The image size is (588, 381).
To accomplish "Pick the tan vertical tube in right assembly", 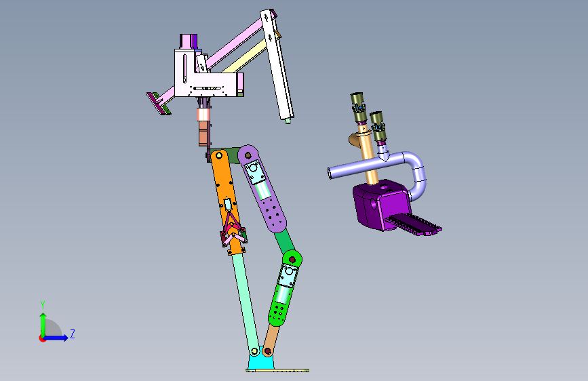I will [368, 156].
